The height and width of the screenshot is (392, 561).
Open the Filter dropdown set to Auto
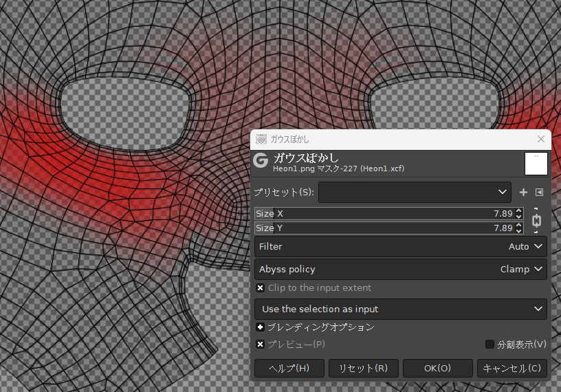400,246
